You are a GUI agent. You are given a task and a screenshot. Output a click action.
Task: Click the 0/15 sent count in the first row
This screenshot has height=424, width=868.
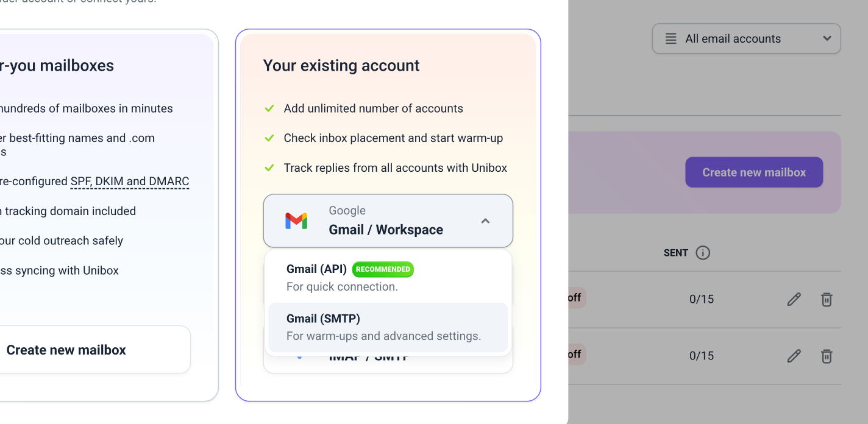click(701, 299)
